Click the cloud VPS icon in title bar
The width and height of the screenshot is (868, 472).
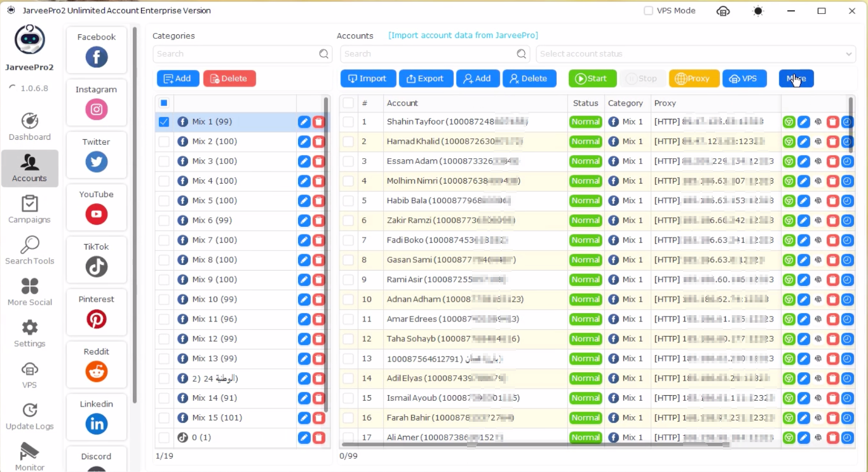coord(723,11)
